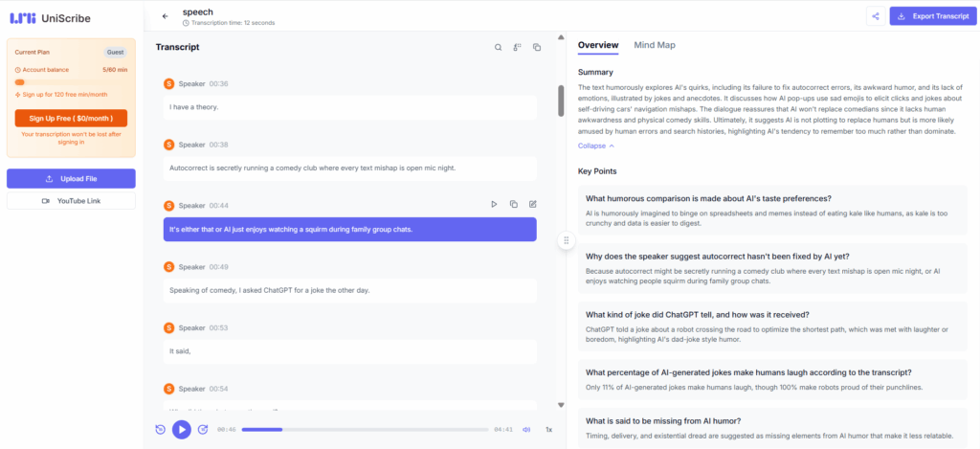
Task: Click the speaker settings icon in Transcript header
Action: click(517, 47)
